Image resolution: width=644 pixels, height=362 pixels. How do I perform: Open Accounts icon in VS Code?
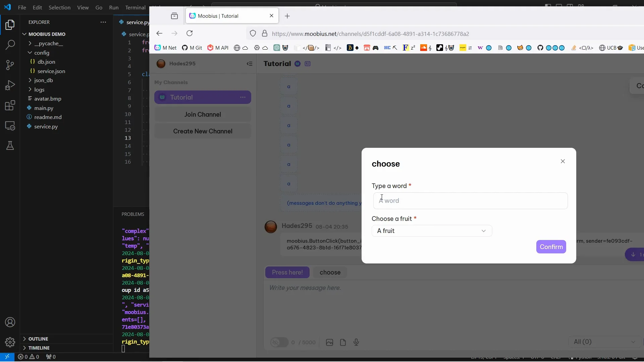(x=10, y=322)
